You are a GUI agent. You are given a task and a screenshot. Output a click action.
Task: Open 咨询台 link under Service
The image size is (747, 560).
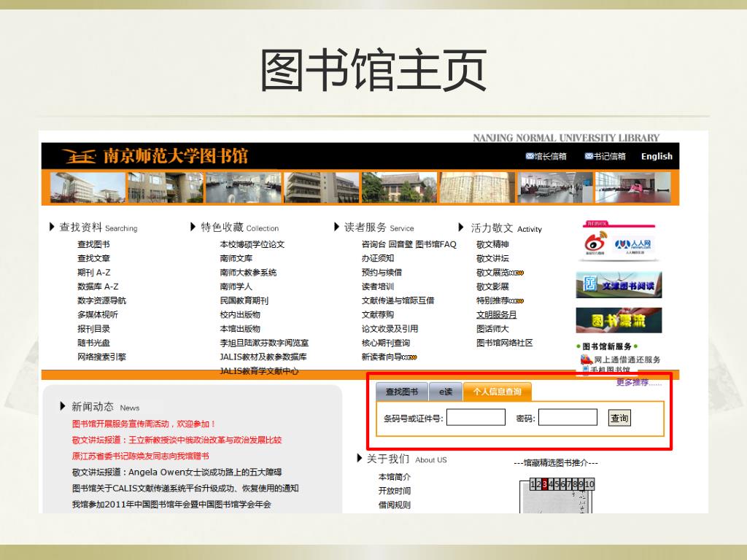pyautogui.click(x=373, y=244)
